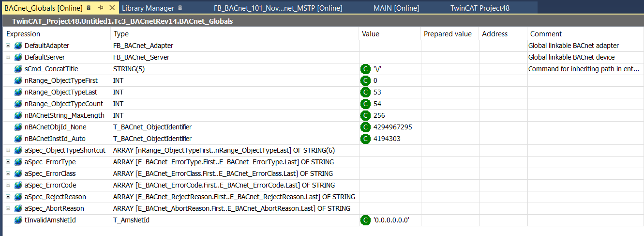Viewport: 644px width, 236px height.
Task: Click the Comment column header
Action: [585, 34]
